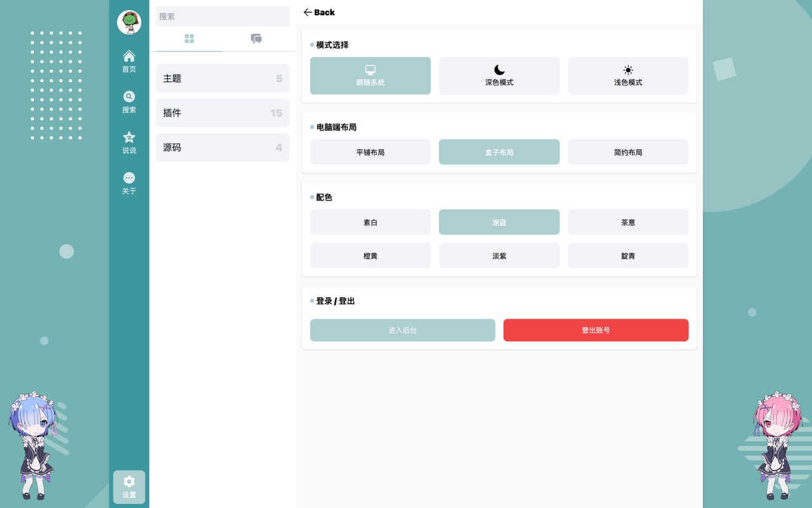The image size is (812, 508).
Task: Select the 平铺布局 layout option
Action: (x=370, y=152)
